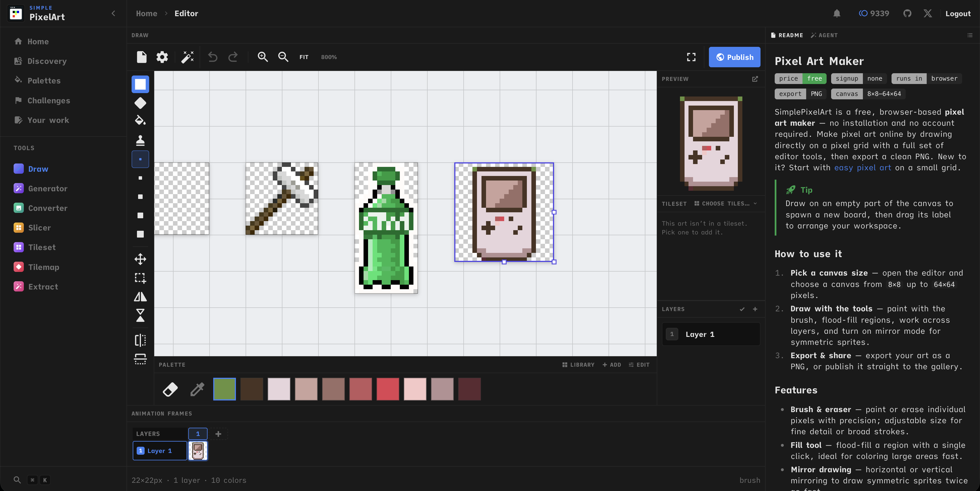Open the Tileset tool
Viewport: 980px width, 491px height.
point(42,247)
